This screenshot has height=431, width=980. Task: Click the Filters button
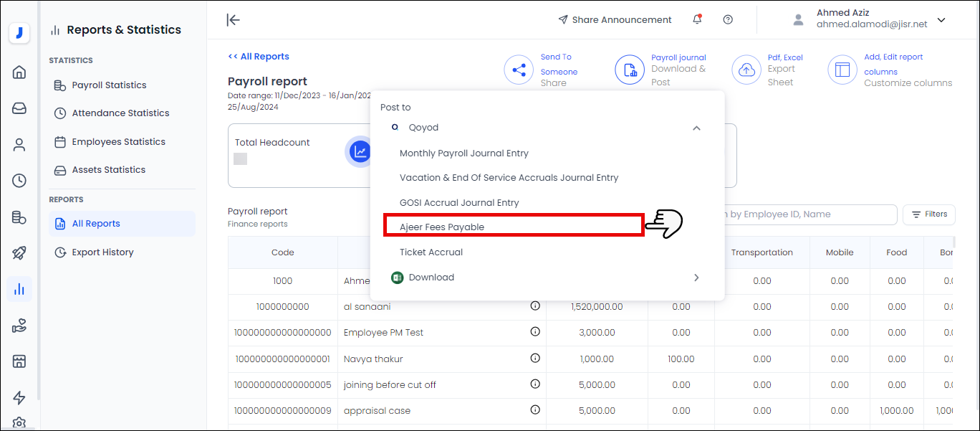929,214
